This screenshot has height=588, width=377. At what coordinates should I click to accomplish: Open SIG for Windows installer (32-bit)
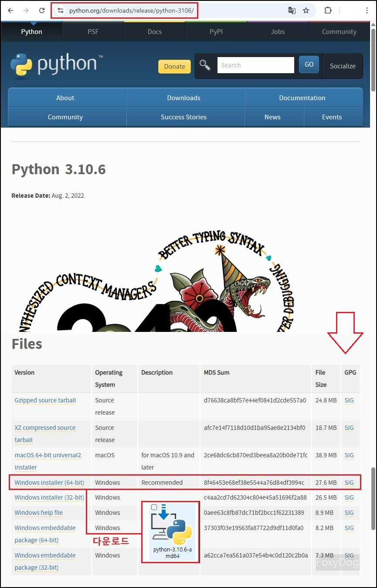tap(349, 497)
